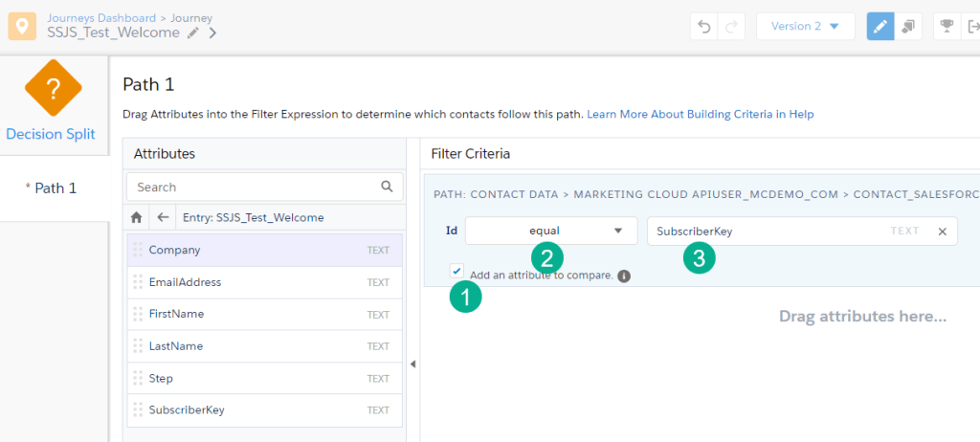980x442 pixels.
Task: Open the Version 2 dropdown
Action: point(805,27)
